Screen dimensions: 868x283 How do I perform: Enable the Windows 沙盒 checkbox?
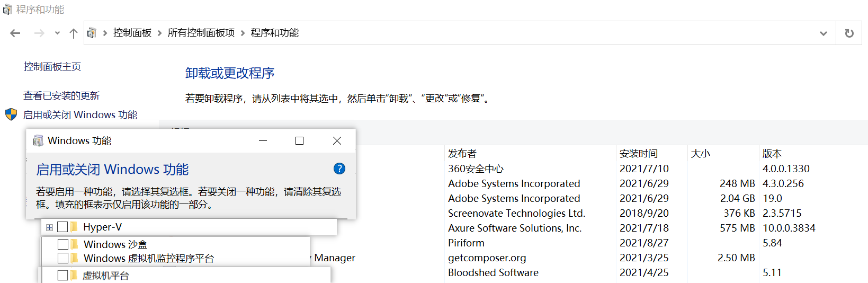click(63, 244)
